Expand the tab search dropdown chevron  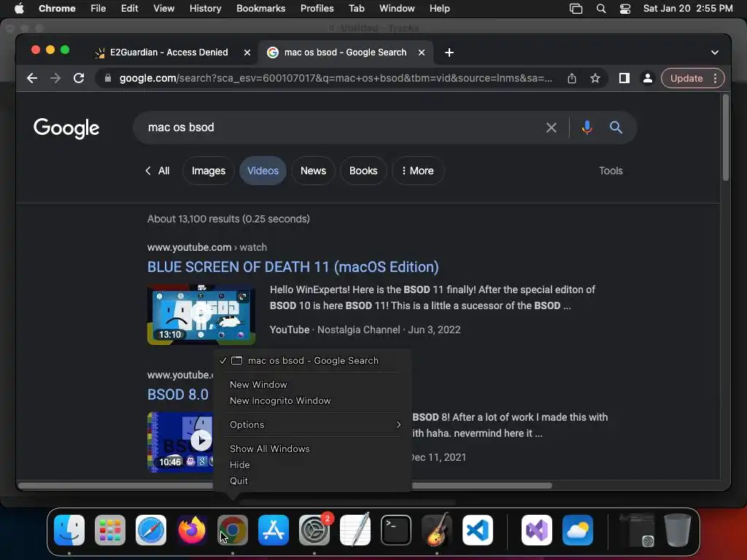click(x=715, y=52)
